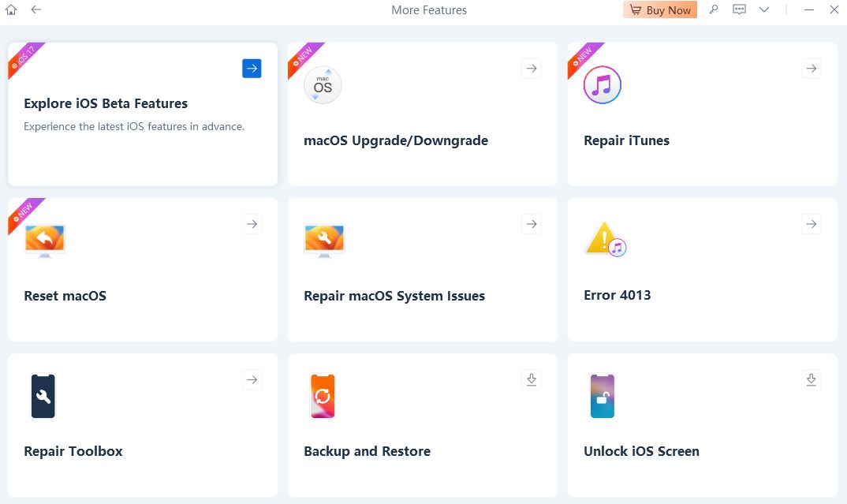Open the register key icon

(x=714, y=9)
